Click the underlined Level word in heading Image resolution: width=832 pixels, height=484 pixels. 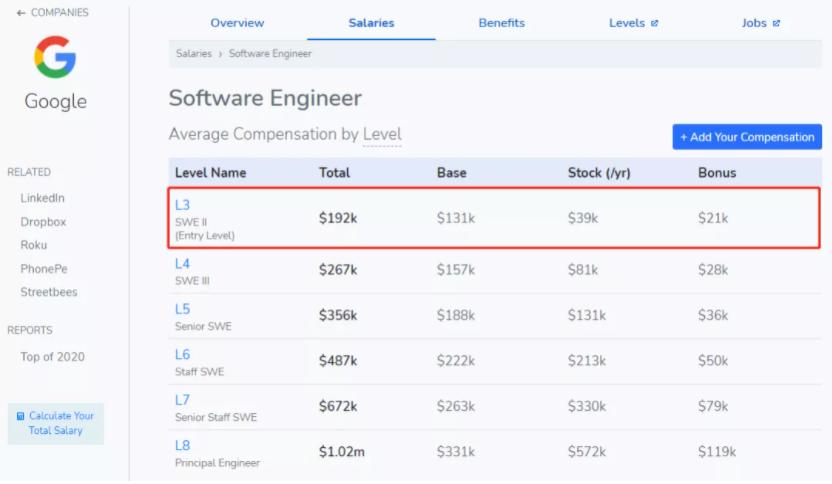[x=382, y=134]
